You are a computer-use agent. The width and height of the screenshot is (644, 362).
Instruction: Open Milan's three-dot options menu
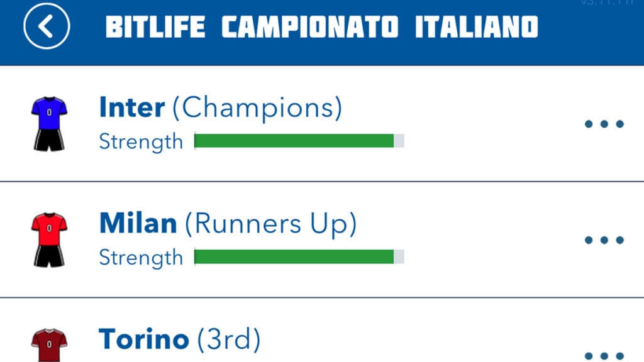(604, 239)
